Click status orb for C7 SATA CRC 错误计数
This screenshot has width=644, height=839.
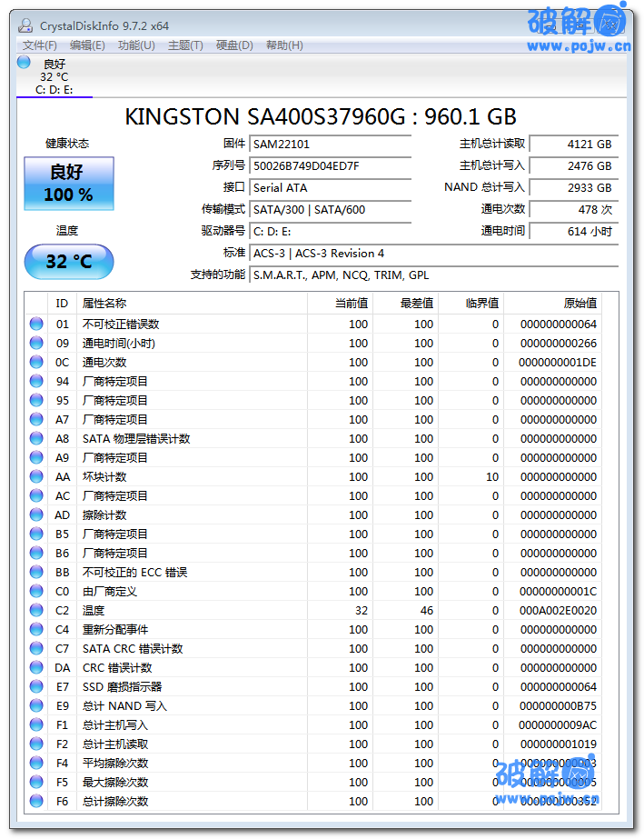pyautogui.click(x=36, y=648)
